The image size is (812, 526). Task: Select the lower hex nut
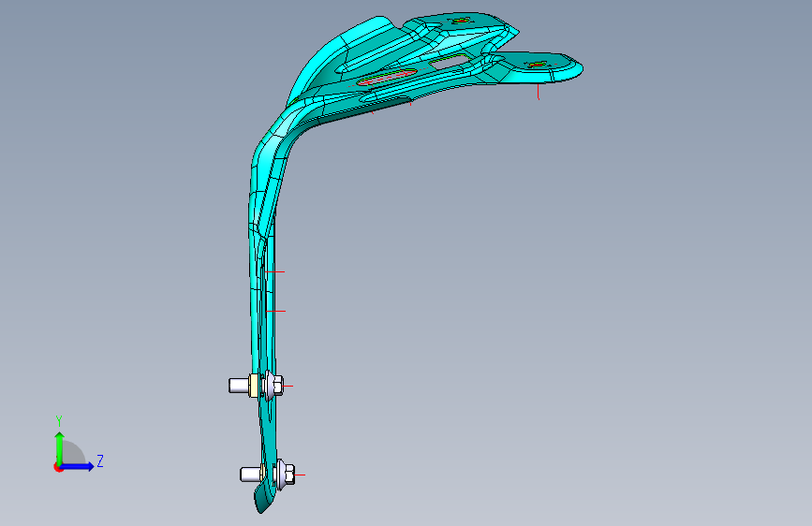[289, 475]
